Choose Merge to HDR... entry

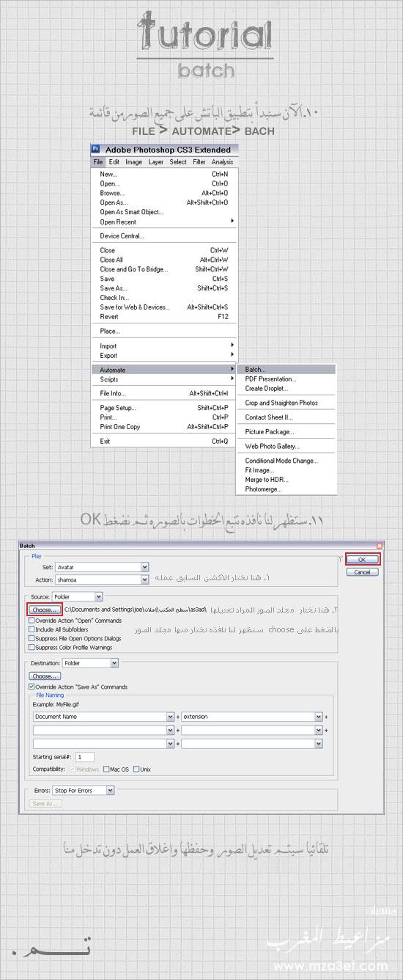(x=286, y=480)
